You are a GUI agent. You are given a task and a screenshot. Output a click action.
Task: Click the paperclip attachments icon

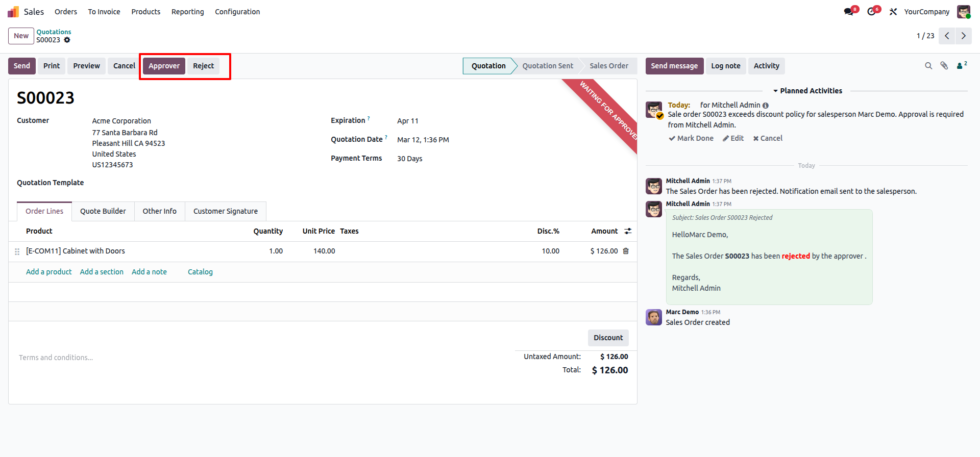944,66
